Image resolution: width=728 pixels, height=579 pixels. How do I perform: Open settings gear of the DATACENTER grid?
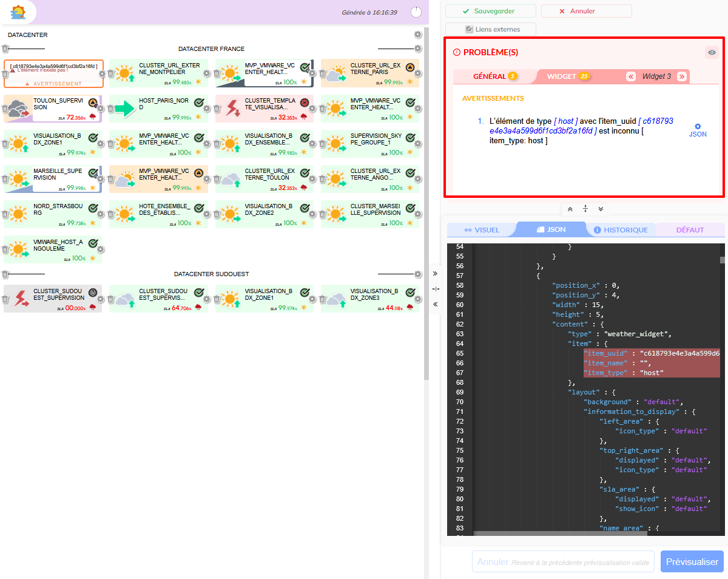[x=418, y=35]
